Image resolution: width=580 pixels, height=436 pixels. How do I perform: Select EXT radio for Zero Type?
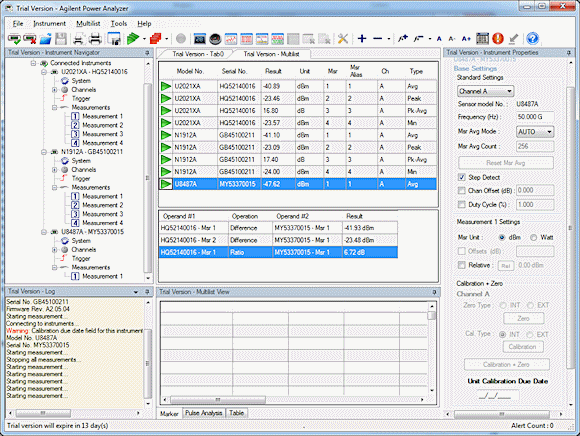click(530, 305)
